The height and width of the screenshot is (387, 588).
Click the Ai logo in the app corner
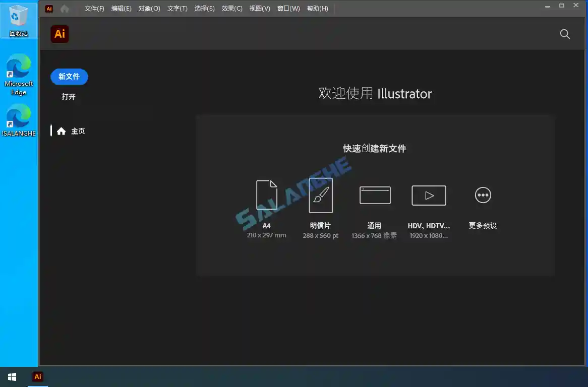[60, 34]
